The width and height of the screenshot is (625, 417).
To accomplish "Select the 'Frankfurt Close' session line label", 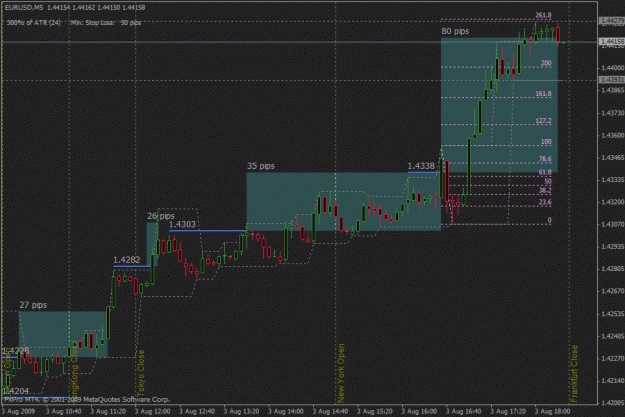I will 574,373.
